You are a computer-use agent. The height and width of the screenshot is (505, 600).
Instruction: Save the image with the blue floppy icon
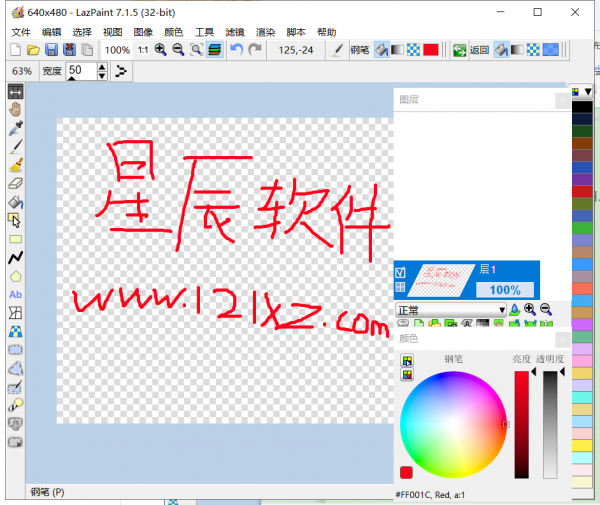tap(51, 50)
